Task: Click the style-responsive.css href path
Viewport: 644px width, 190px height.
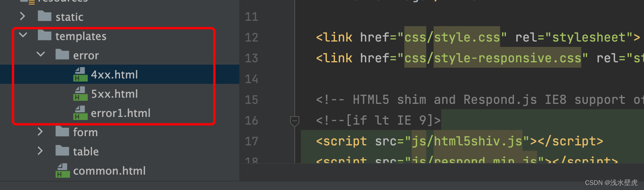Action: (507, 58)
